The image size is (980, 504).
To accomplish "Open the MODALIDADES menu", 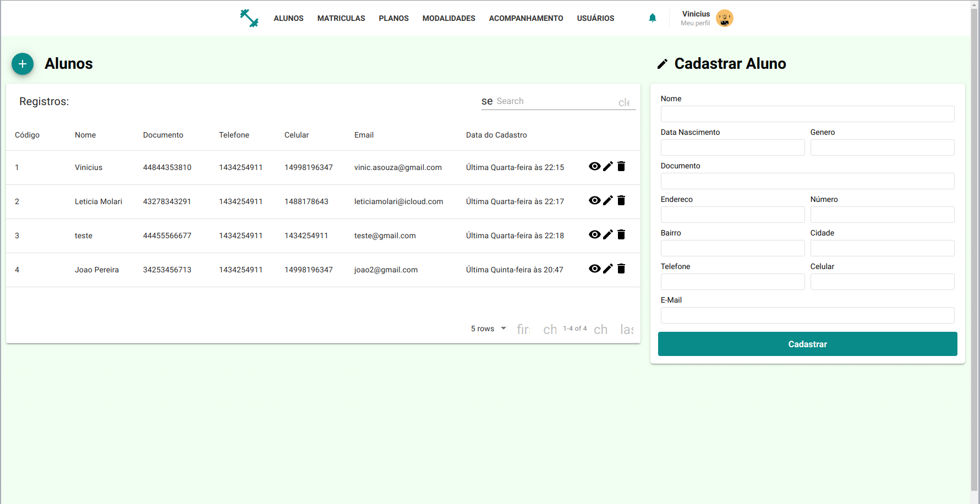I will coord(449,18).
